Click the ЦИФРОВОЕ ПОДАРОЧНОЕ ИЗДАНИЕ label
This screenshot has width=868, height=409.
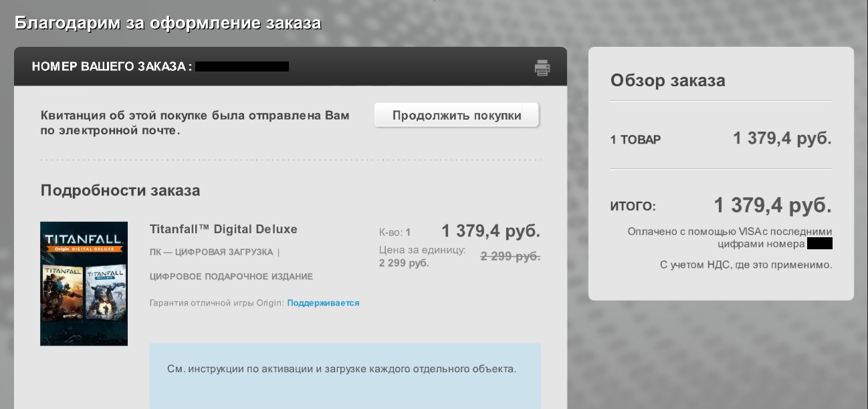[x=231, y=277]
